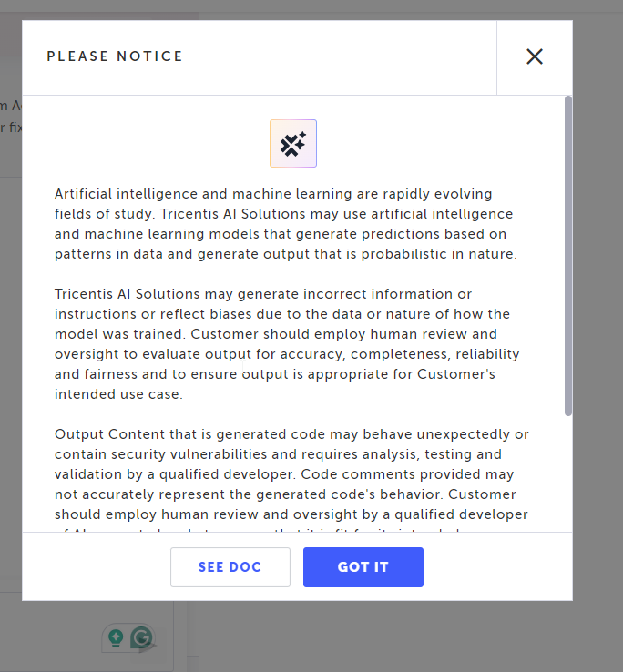Acknowledge the notice with GOT IT
The image size is (623, 672).
(x=363, y=567)
